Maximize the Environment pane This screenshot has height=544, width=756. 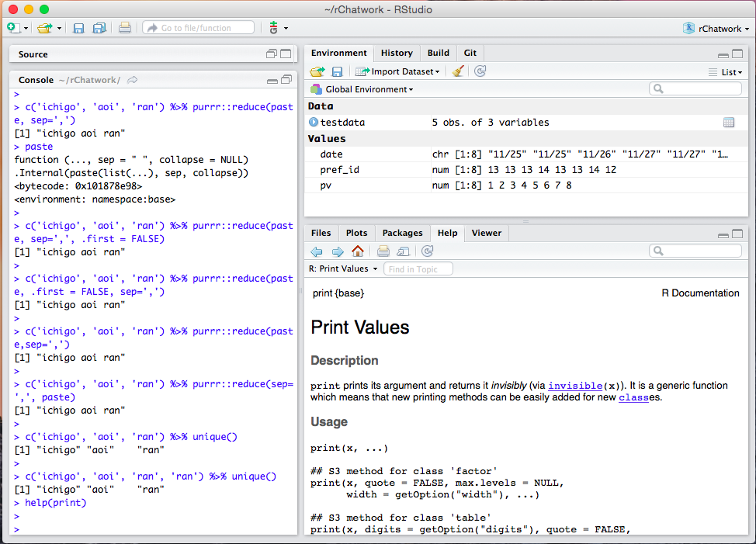737,54
